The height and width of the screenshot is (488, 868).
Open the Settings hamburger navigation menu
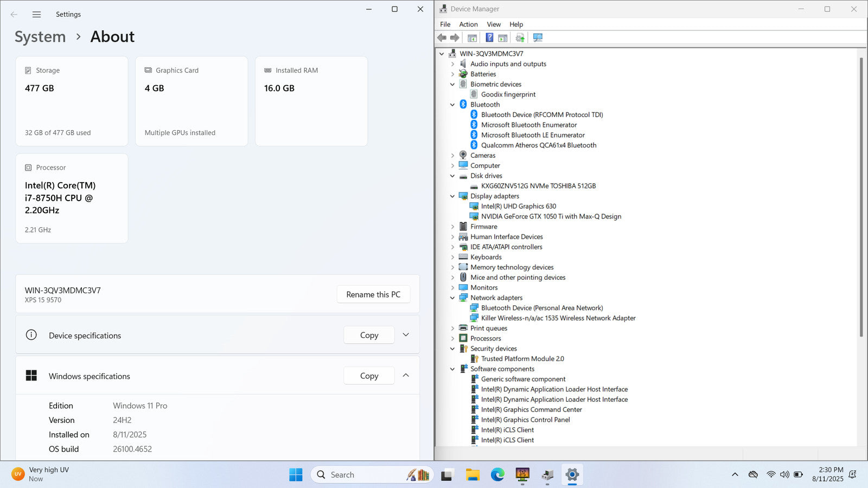coord(36,15)
